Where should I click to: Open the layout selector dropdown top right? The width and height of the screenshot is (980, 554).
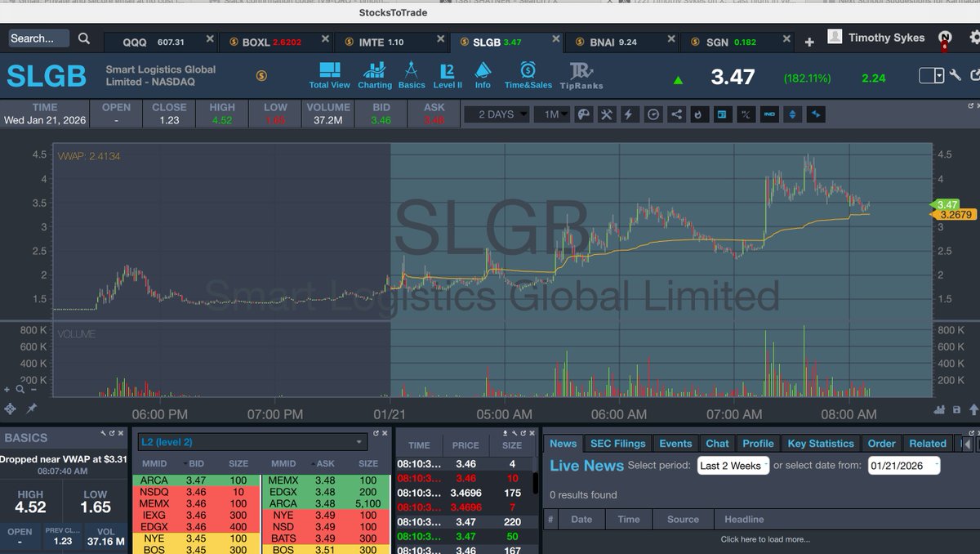[931, 75]
